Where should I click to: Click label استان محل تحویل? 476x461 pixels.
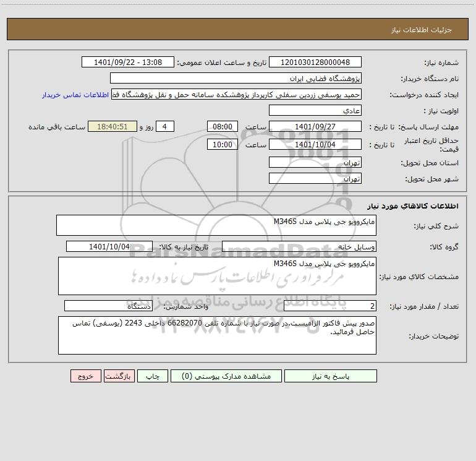(430, 163)
